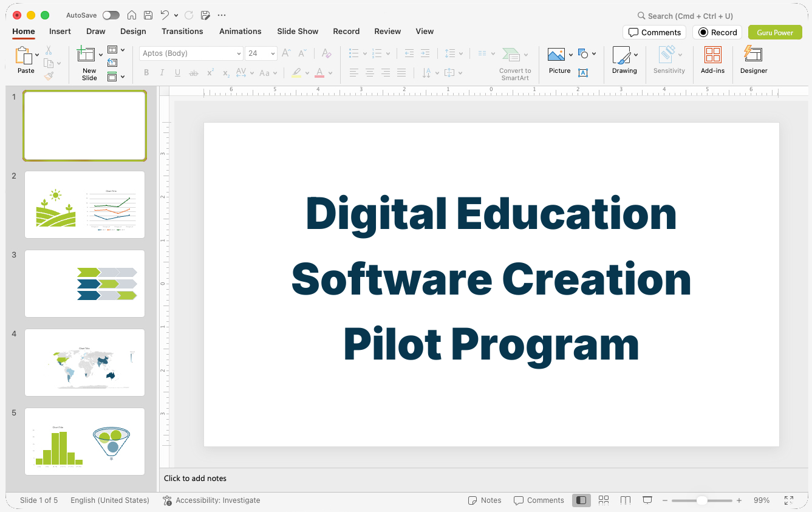Viewport: 812px width, 512px height.
Task: Switch to Reading view in status bar
Action: click(626, 500)
